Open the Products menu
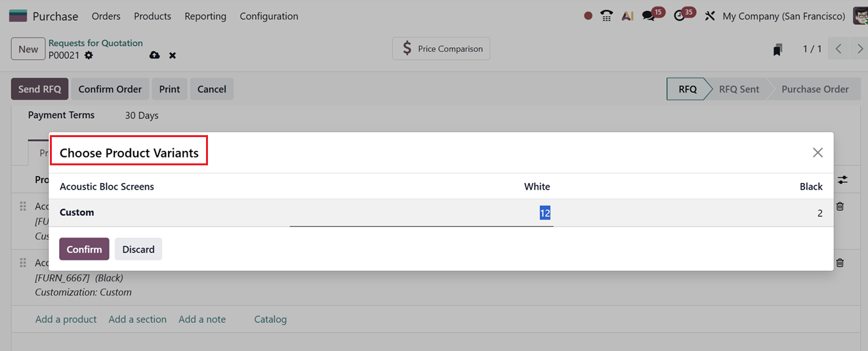Viewport: 868px width, 351px height. point(152,16)
